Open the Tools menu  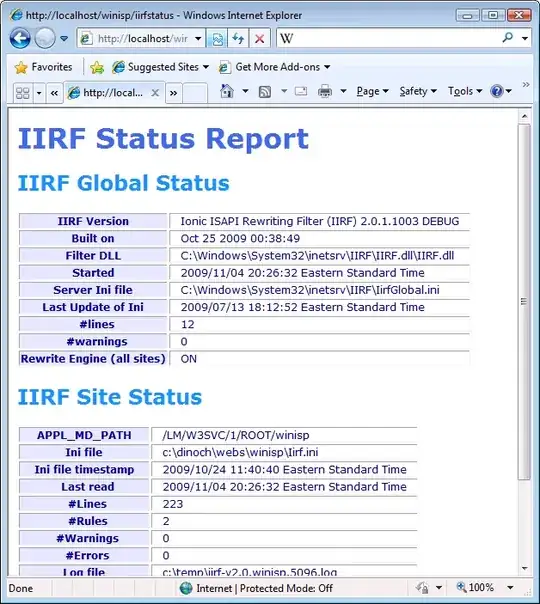465,91
